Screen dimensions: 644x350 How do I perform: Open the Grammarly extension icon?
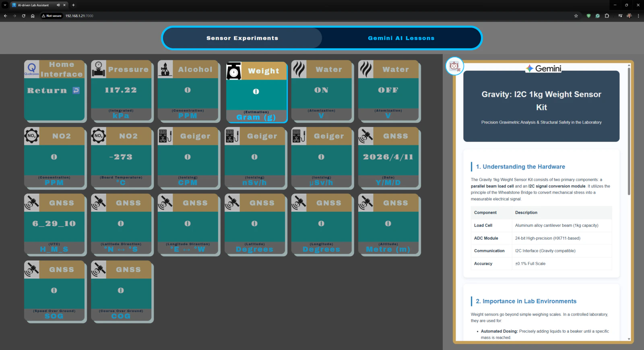point(598,16)
